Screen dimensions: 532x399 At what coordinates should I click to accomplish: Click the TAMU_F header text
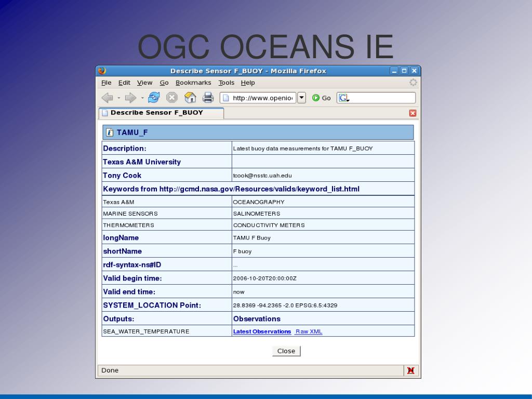point(132,132)
